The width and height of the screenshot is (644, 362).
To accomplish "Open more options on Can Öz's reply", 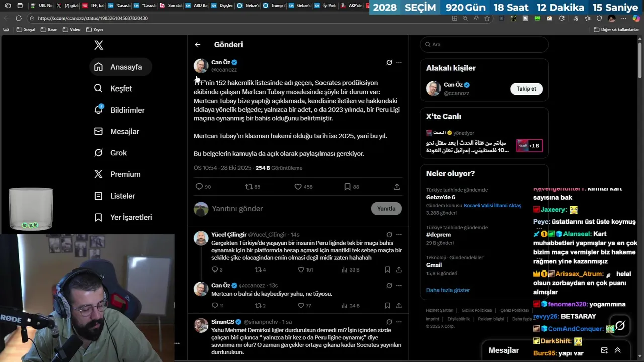I will (399, 285).
